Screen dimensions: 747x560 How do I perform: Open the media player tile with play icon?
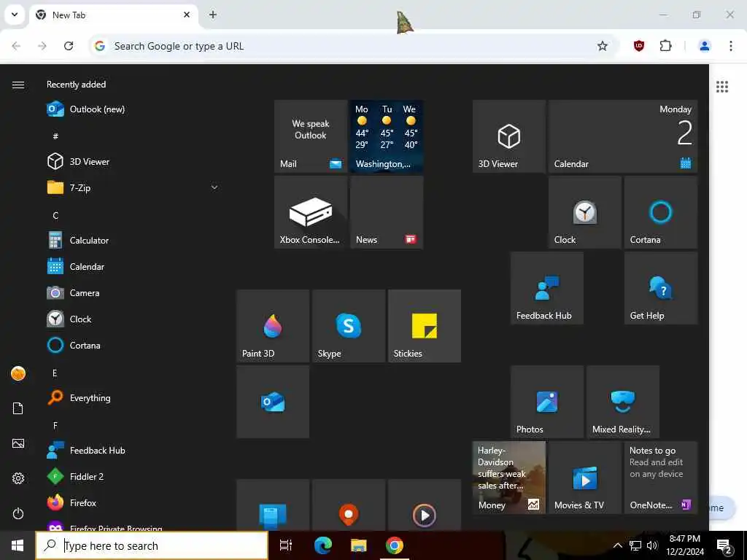[x=424, y=505]
